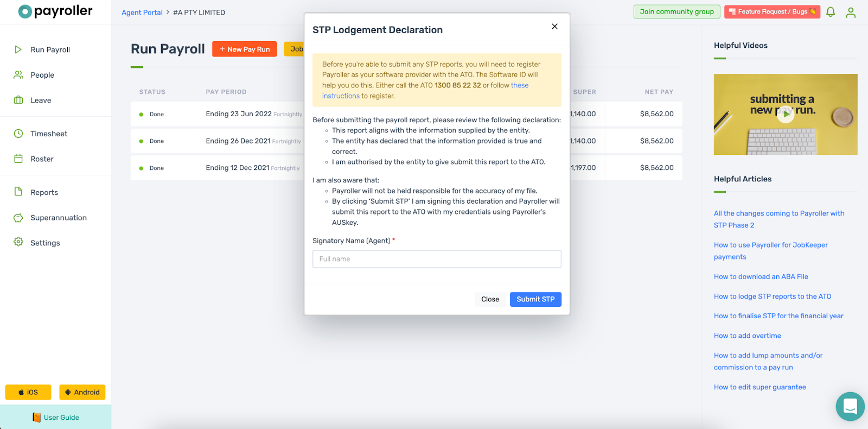Click the Agent Portal breadcrumb link

142,12
